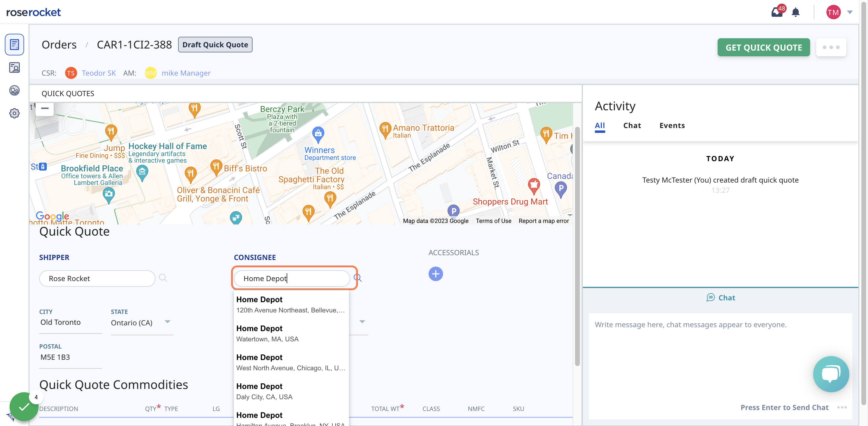
Task: Click the Shipper search magnifier icon
Action: click(x=163, y=277)
